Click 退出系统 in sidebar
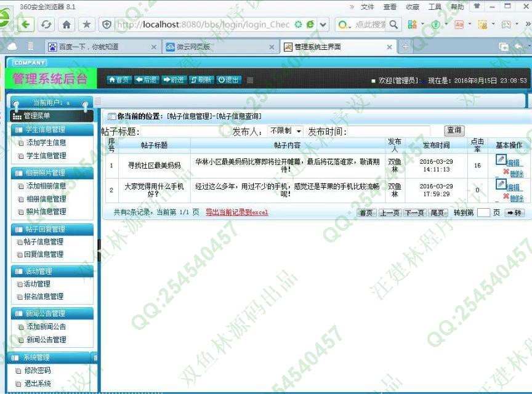The image size is (532, 394). [38, 384]
